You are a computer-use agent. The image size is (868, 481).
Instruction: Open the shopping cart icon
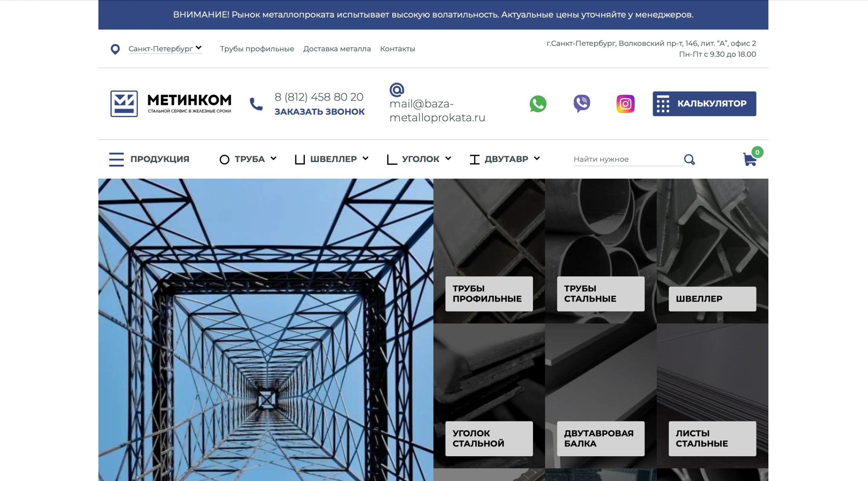(x=750, y=159)
